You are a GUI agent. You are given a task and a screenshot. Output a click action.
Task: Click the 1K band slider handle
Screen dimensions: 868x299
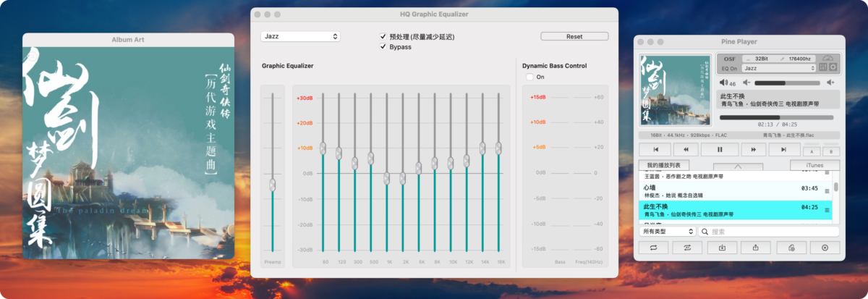(387, 178)
